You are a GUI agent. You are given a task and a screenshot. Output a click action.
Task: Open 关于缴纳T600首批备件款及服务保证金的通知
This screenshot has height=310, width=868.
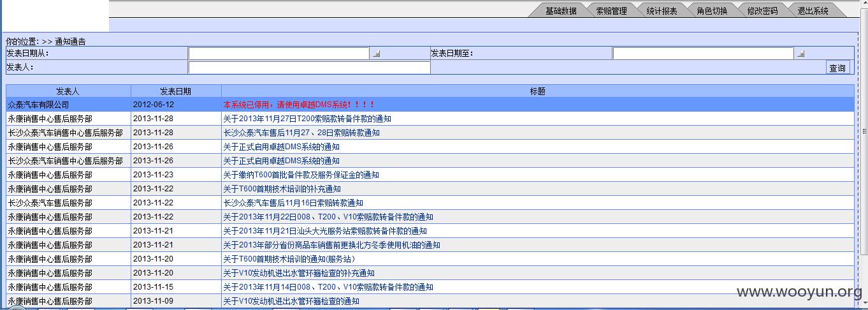point(301,175)
